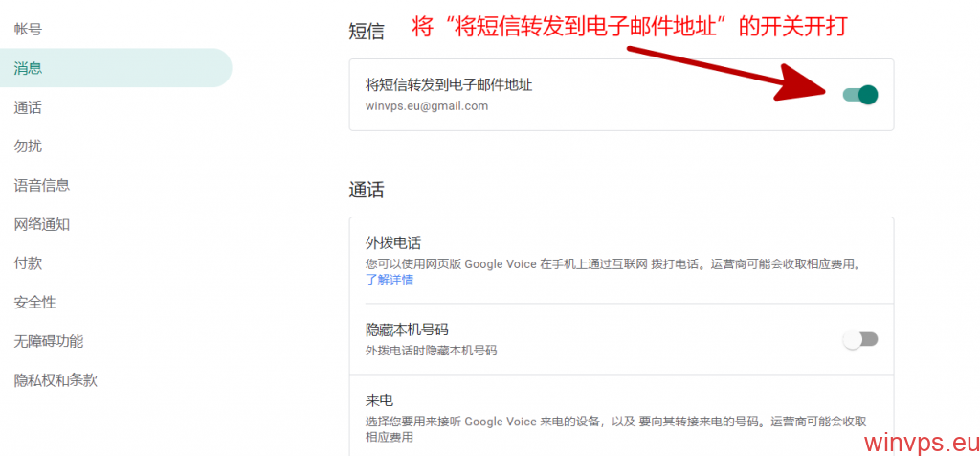Screen dimensions: 980x456
Task: Click the winvps.eu@gmail.com email address
Action: tap(427, 106)
